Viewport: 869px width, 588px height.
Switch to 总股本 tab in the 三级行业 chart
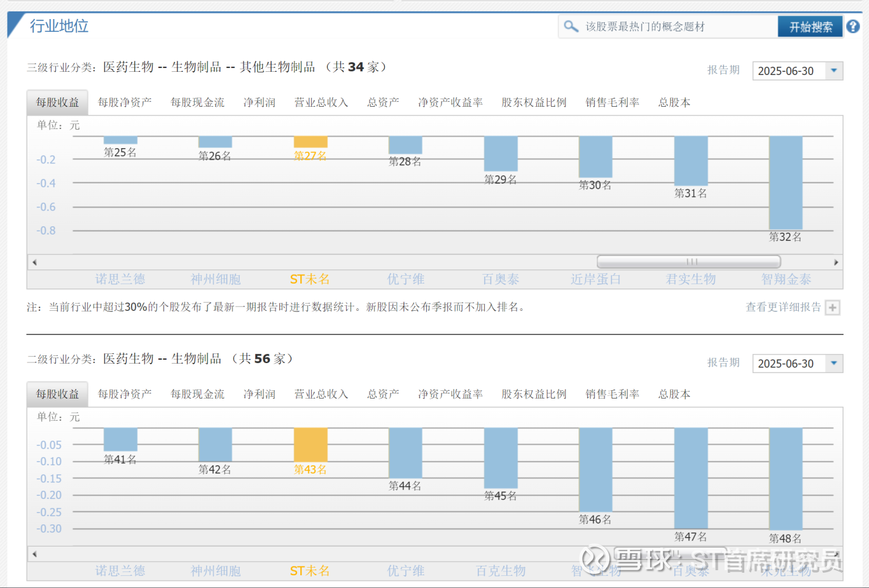point(674,102)
